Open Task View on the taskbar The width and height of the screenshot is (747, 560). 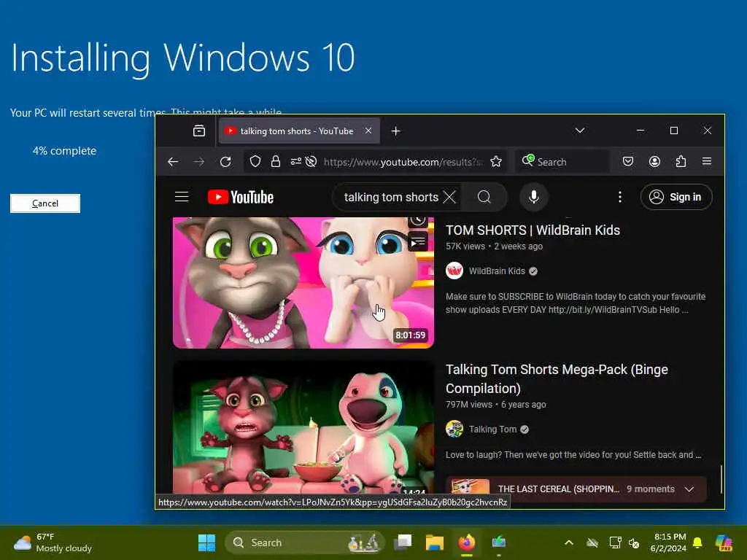coord(403,542)
